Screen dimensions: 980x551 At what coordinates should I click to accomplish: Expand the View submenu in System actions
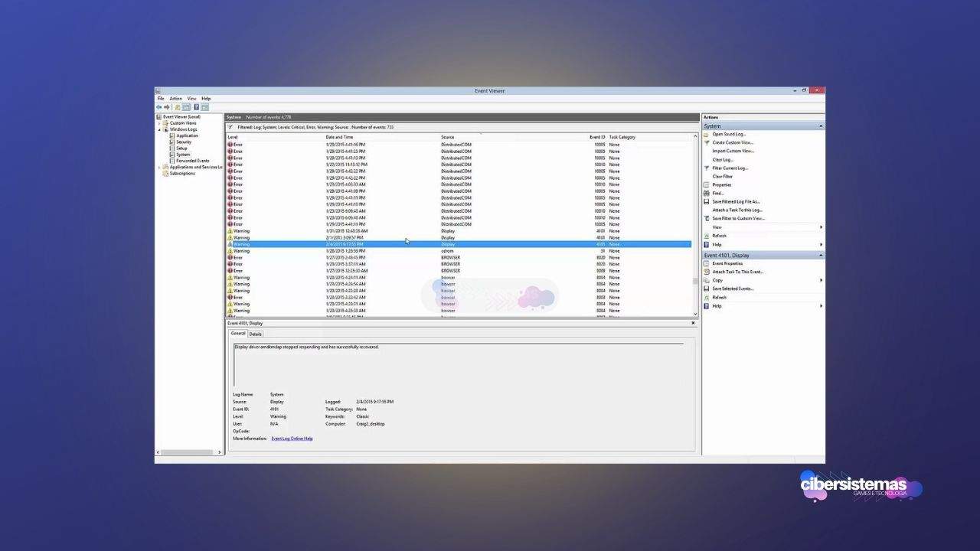[x=821, y=227]
